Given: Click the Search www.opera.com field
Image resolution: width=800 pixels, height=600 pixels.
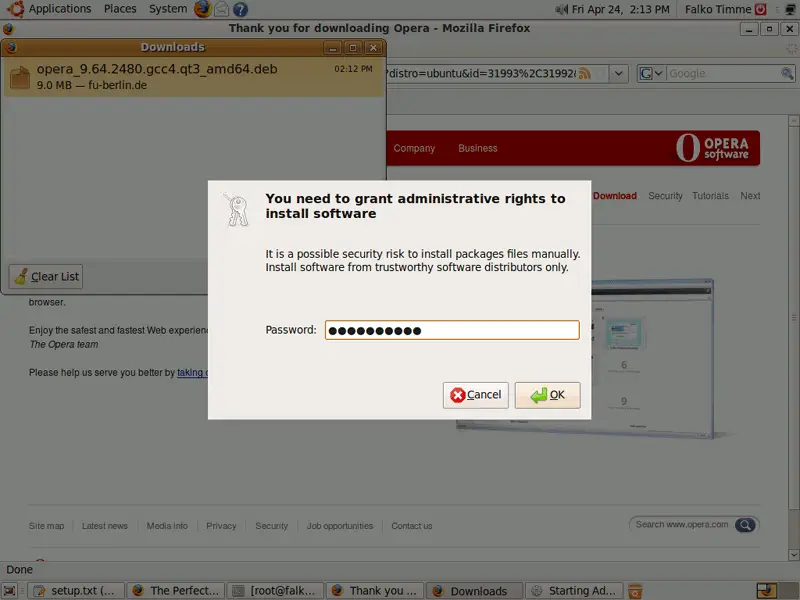Looking at the screenshot, I should (682, 524).
